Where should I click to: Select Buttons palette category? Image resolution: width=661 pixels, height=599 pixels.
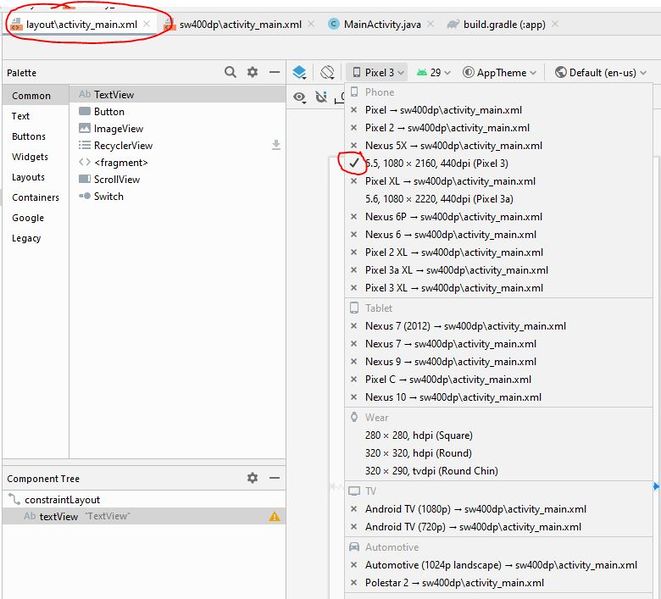[35, 136]
